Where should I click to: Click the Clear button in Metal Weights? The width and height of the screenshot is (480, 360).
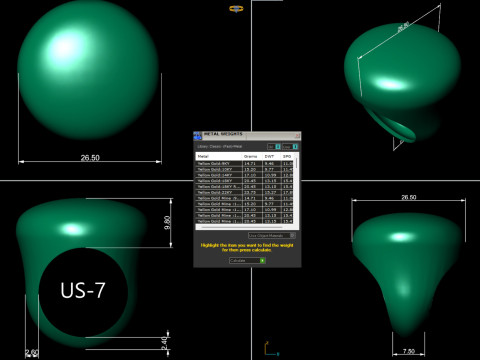[x=290, y=147]
